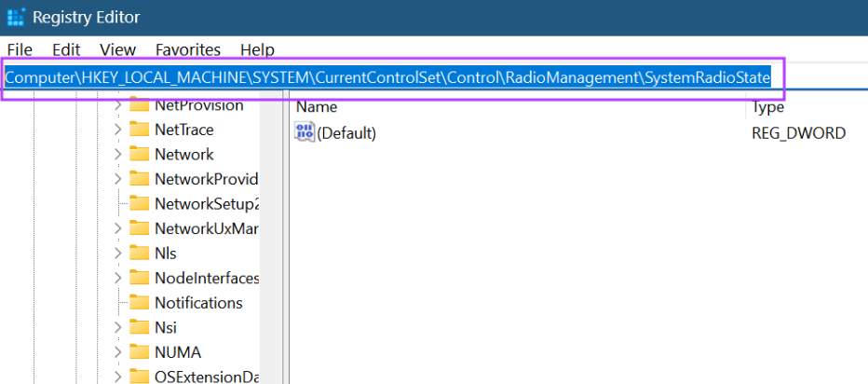
Task: Open the File menu
Action: 20,49
